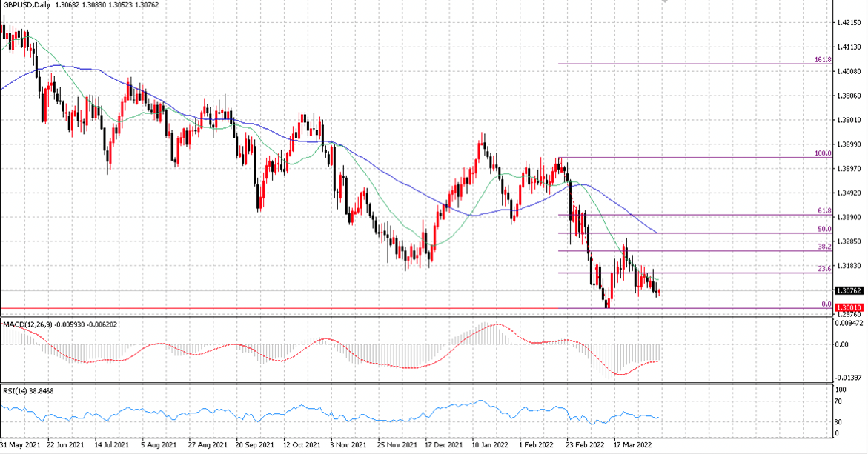Click the red 1.30010 price level tag
The image size is (868, 454).
[x=849, y=307]
